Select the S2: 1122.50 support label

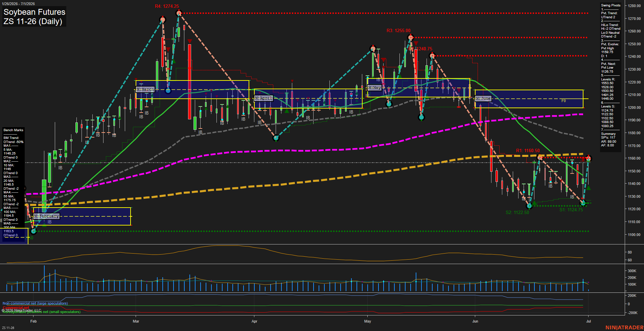tap(517, 213)
